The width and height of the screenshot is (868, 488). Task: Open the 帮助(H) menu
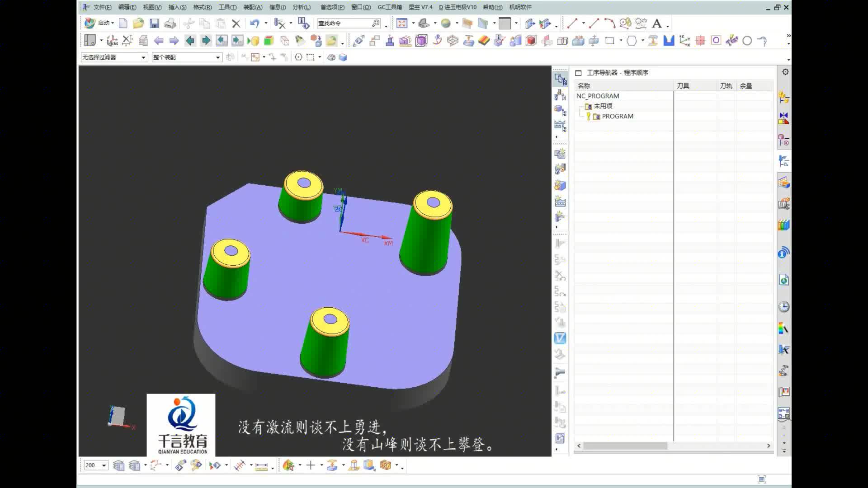pos(493,7)
